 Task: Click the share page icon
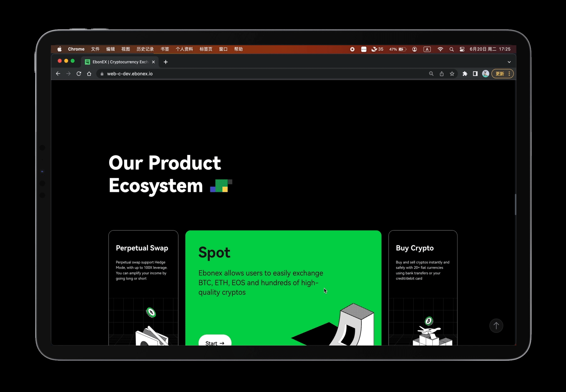[441, 74]
